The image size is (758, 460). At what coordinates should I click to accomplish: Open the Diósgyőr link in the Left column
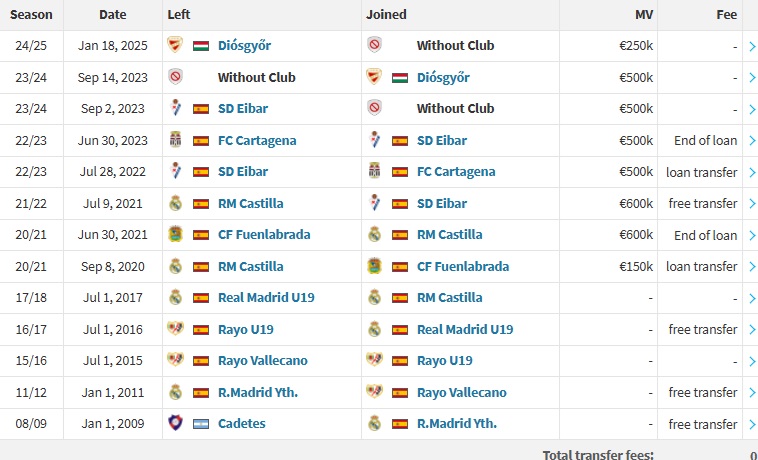coord(244,45)
